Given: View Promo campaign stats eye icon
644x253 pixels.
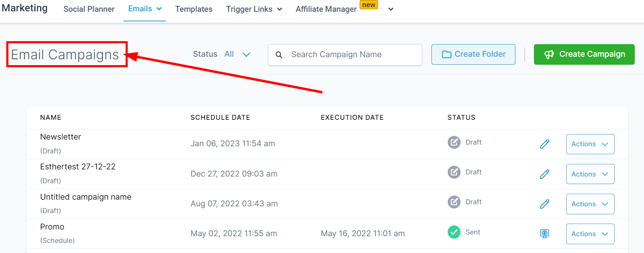Looking at the screenshot, I should coord(544,234).
